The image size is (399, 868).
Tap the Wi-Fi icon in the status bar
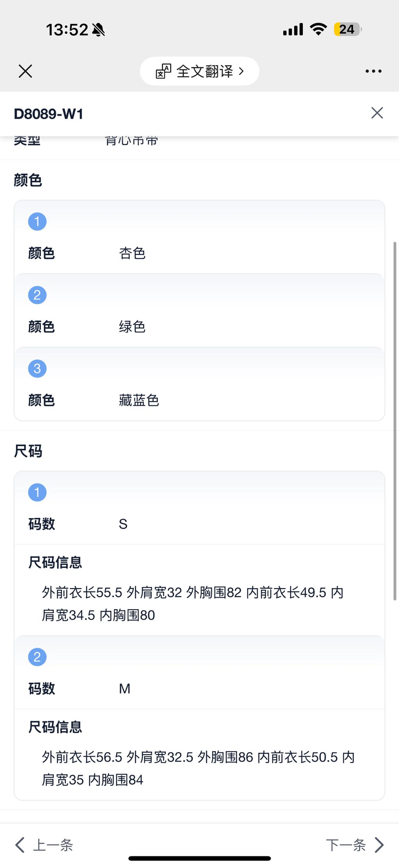318,29
